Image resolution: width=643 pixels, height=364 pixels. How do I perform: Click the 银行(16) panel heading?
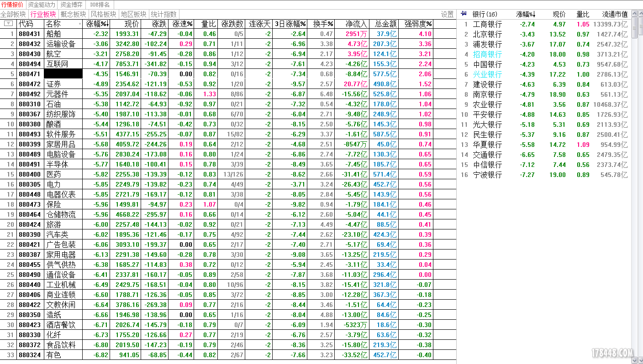pyautogui.click(x=485, y=14)
